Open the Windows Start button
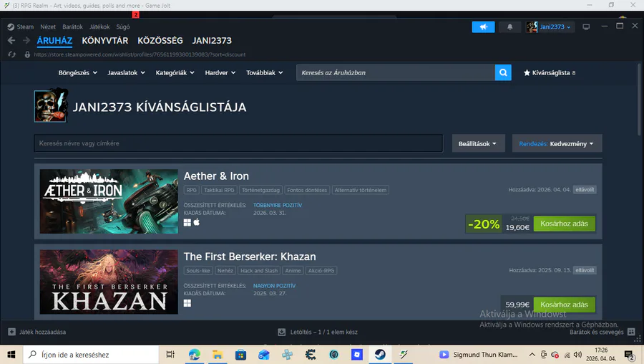 pyautogui.click(x=11, y=355)
